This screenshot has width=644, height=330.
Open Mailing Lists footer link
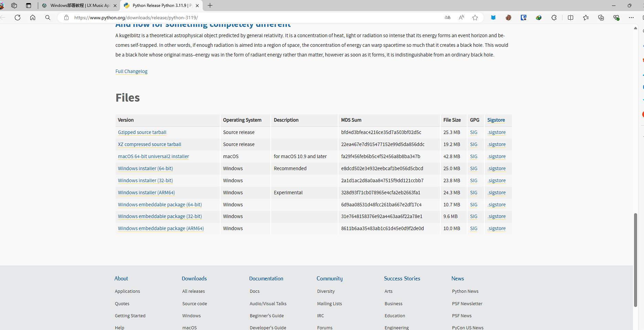pos(330,303)
